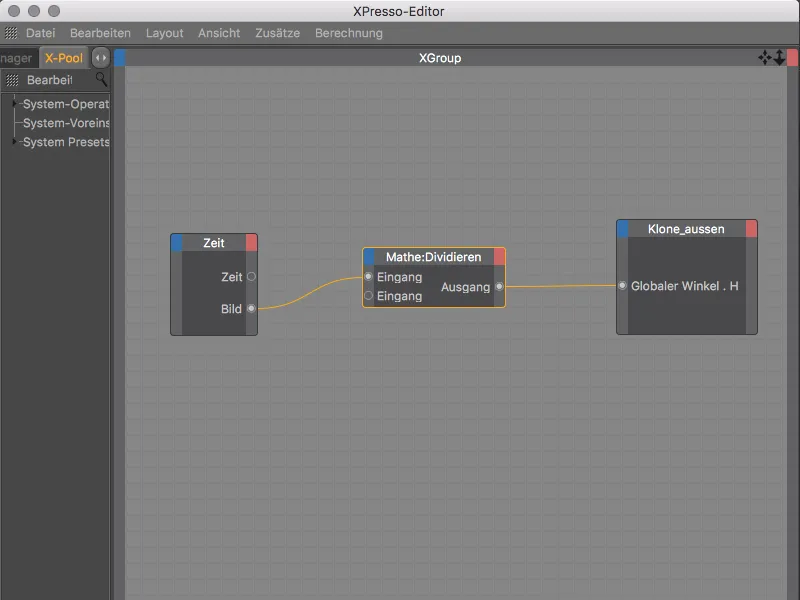Image resolution: width=800 pixels, height=600 pixels.
Task: Expand the System-Operatoren tree node
Action: tap(14, 104)
